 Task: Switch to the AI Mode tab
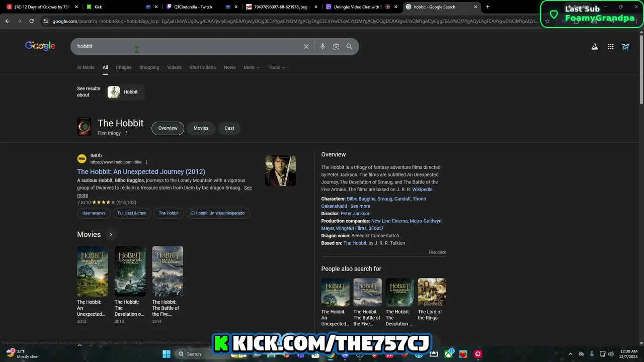[86, 67]
